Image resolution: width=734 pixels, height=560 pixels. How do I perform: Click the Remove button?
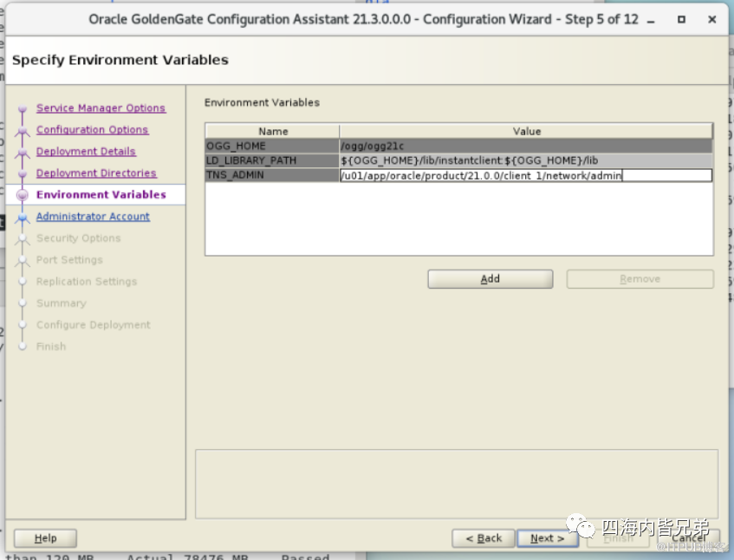pyautogui.click(x=640, y=279)
